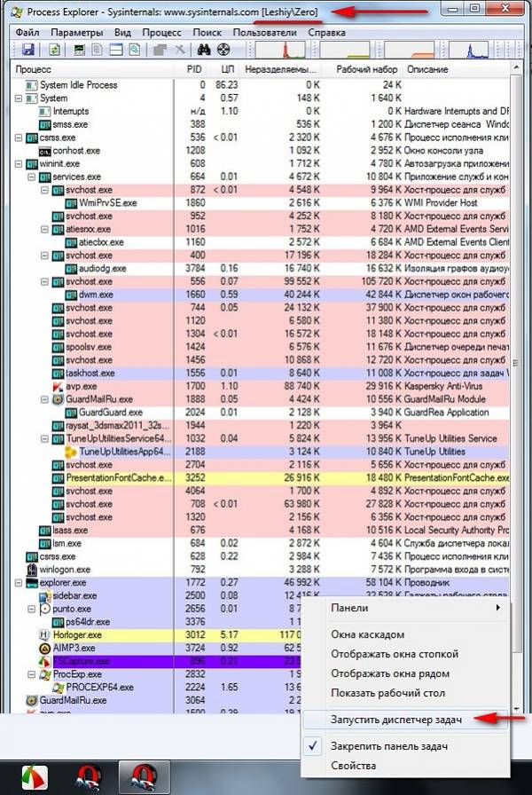
Task: Select the FSCapture.exe process row
Action: pyautogui.click(x=89, y=662)
